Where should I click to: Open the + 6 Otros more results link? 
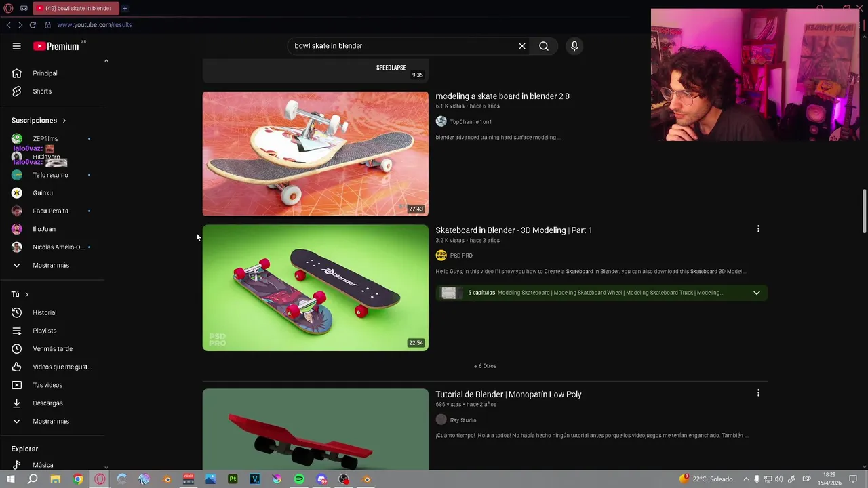point(486,366)
